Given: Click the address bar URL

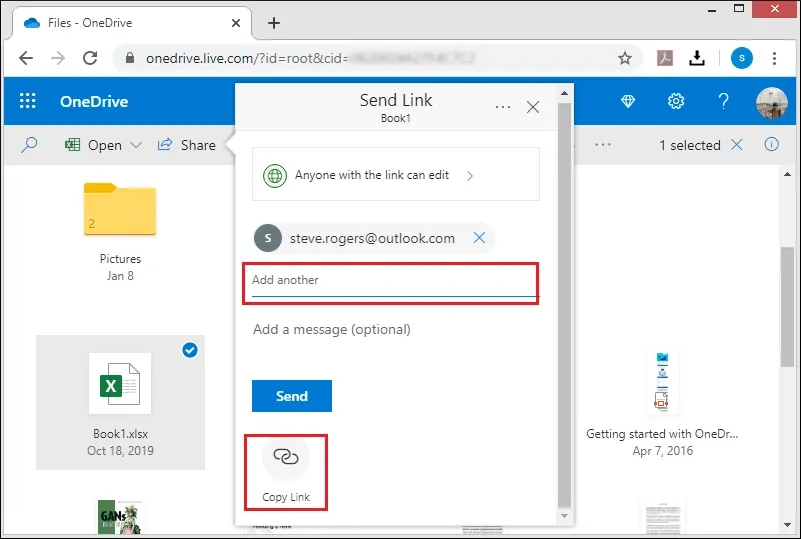Looking at the screenshot, I should click(311, 58).
